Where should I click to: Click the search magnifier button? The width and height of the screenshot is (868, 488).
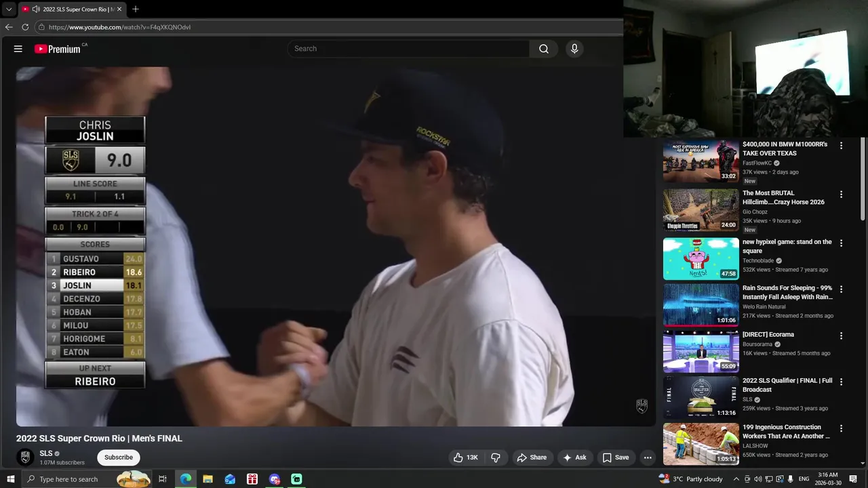click(544, 49)
